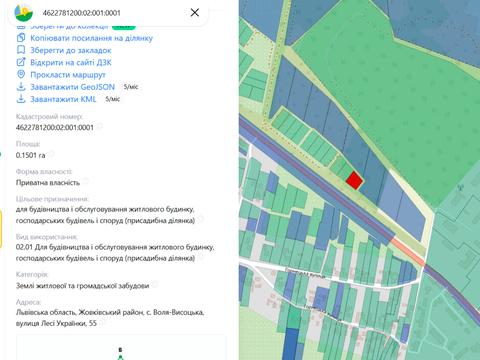This screenshot has width=480, height=360.
Task: Click the faint icon after 0.1501 га
Action: pyautogui.click(x=51, y=154)
